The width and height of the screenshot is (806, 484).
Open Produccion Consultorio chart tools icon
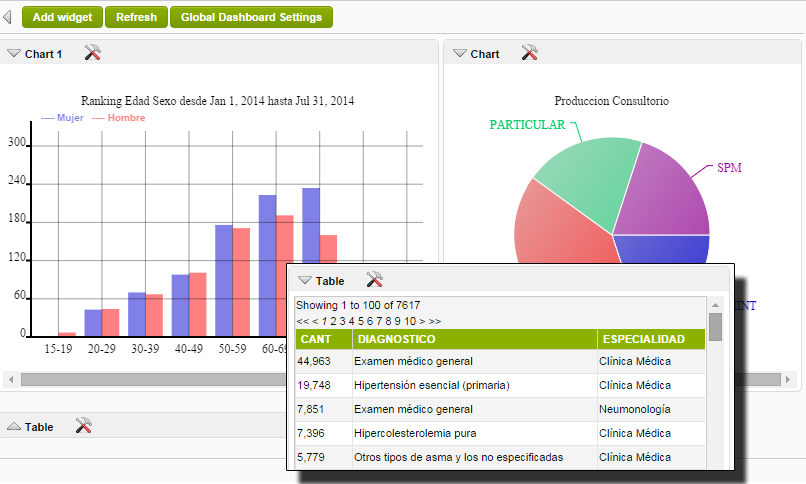click(x=530, y=53)
